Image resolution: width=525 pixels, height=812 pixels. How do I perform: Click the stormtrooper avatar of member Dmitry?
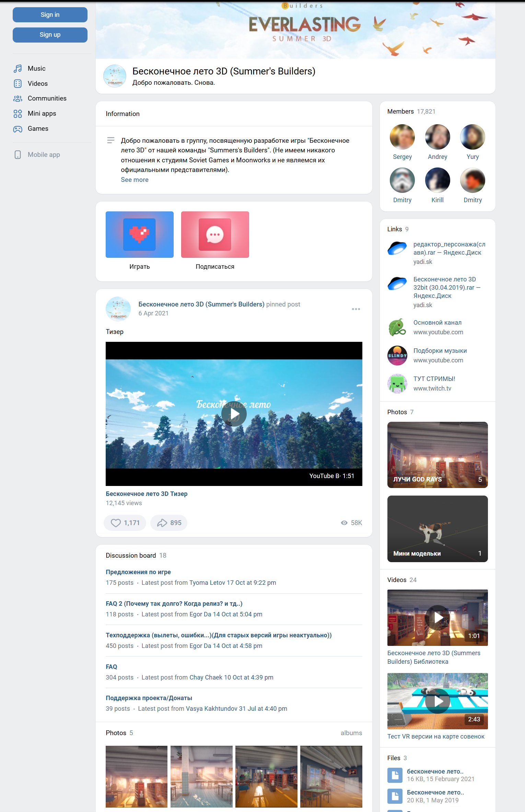point(402,180)
